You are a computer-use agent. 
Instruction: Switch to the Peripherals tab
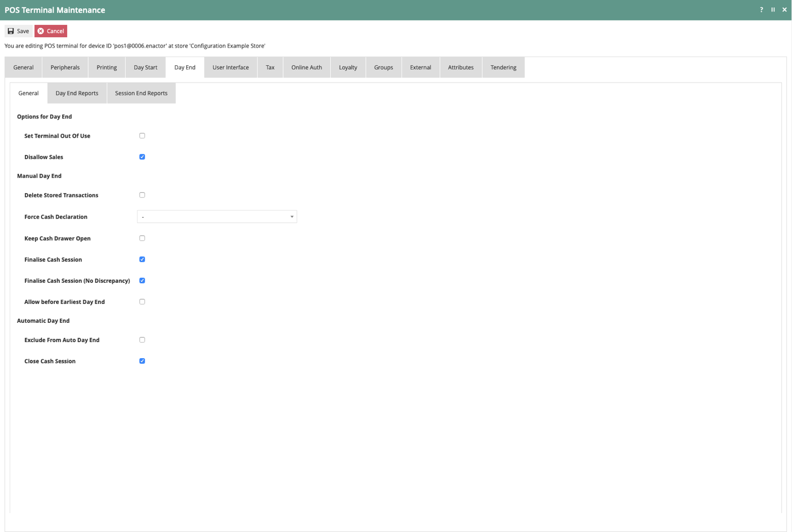(65, 68)
